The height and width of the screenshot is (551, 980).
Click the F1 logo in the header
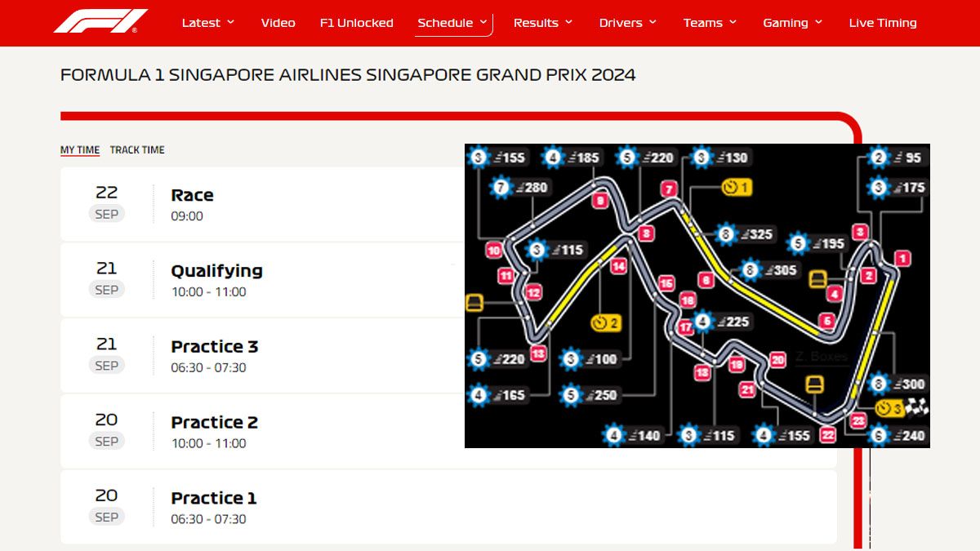click(x=100, y=21)
